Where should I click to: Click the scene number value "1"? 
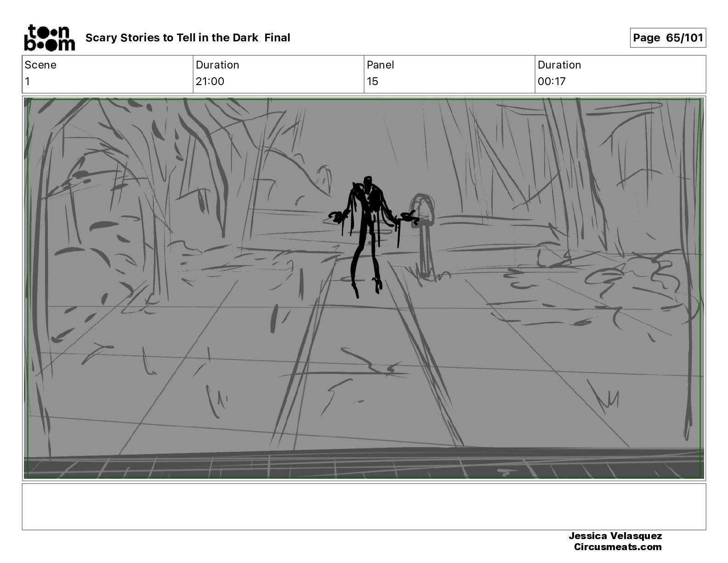[x=27, y=81]
